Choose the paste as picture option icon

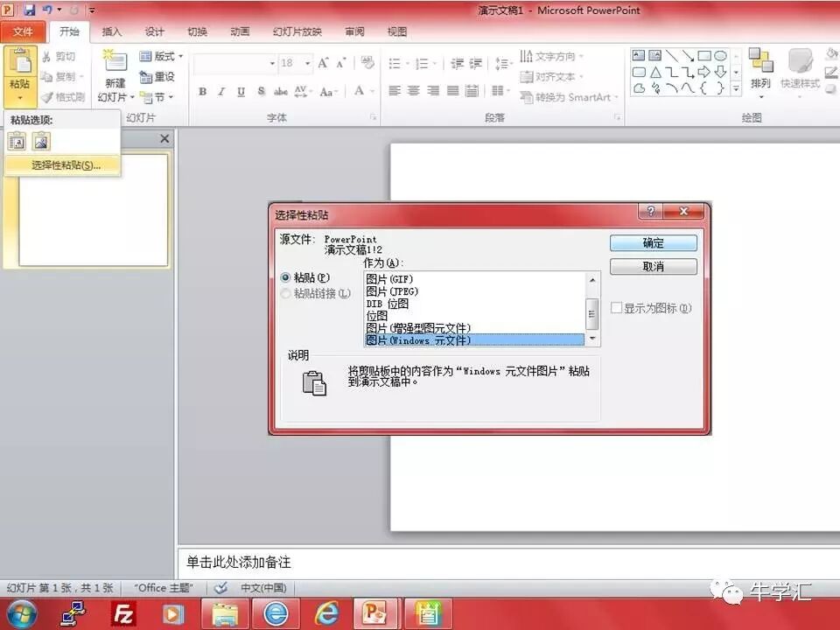[41, 142]
